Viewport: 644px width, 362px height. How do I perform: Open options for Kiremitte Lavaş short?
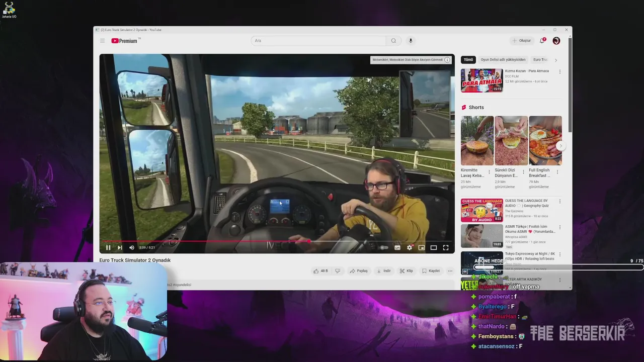click(x=489, y=172)
